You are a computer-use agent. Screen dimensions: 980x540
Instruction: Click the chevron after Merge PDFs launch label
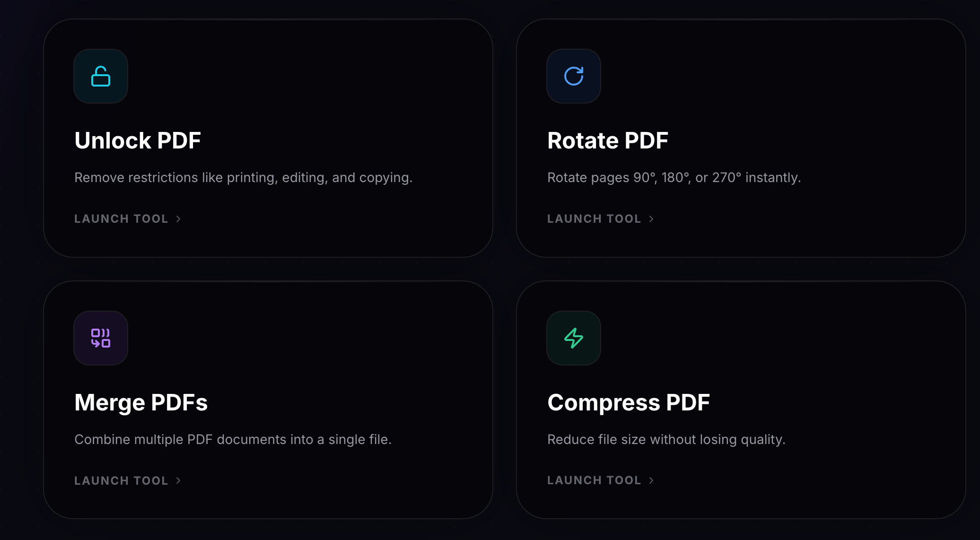(x=178, y=480)
